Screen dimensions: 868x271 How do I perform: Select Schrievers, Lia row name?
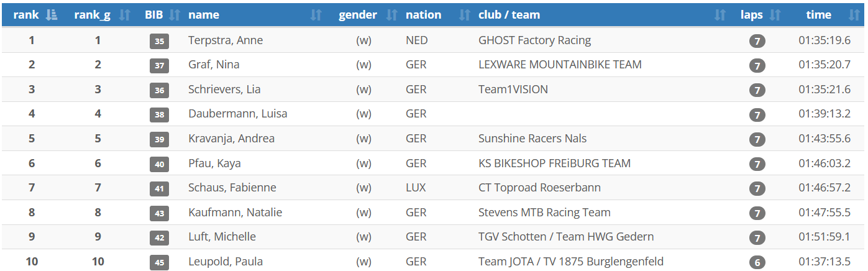pyautogui.click(x=224, y=90)
